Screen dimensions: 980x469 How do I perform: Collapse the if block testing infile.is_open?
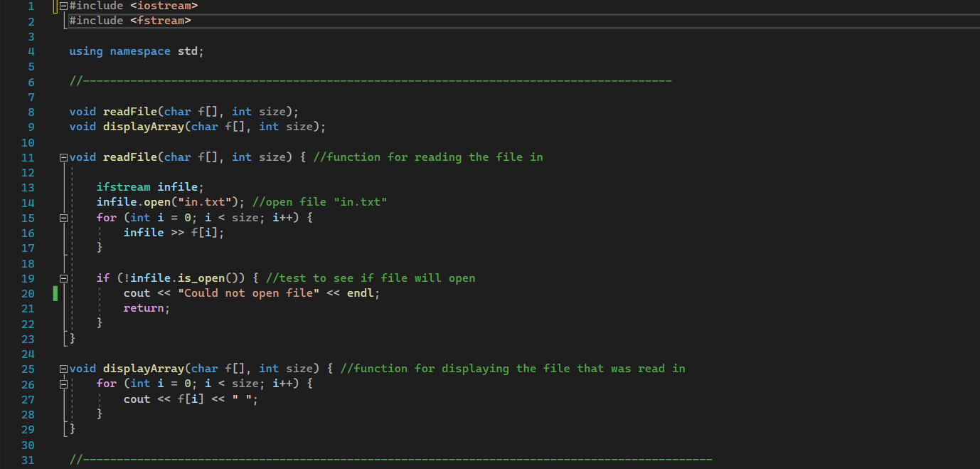click(x=63, y=278)
